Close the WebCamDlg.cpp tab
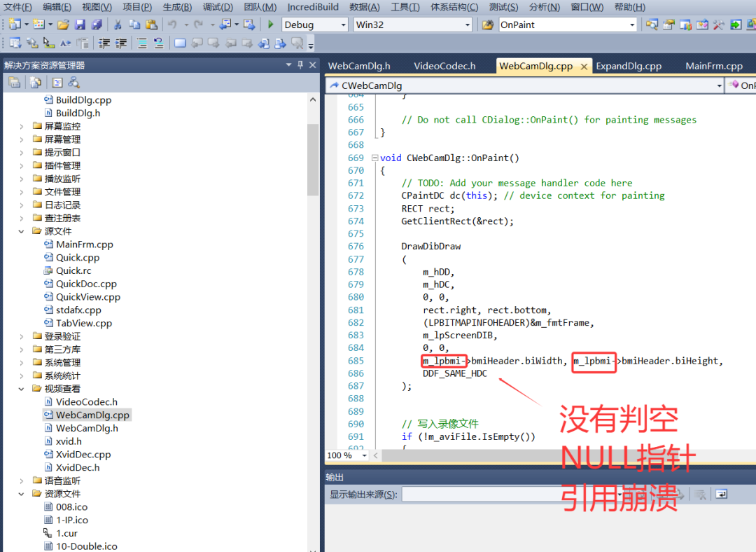 pos(584,67)
